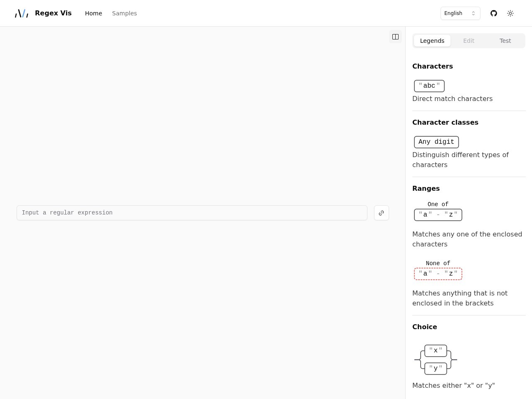Image resolution: width=532 pixels, height=399 pixels.
Task: Click the "y" choice branch node
Action: [x=436, y=369]
